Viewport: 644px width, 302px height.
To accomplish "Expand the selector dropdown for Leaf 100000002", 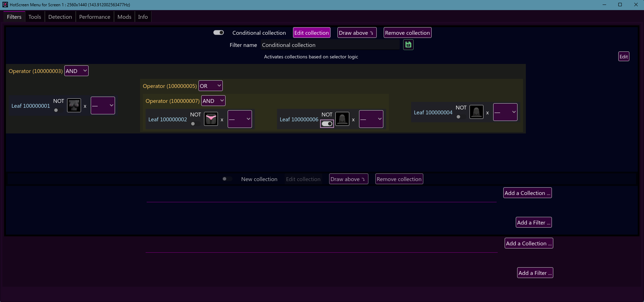I will [x=240, y=119].
